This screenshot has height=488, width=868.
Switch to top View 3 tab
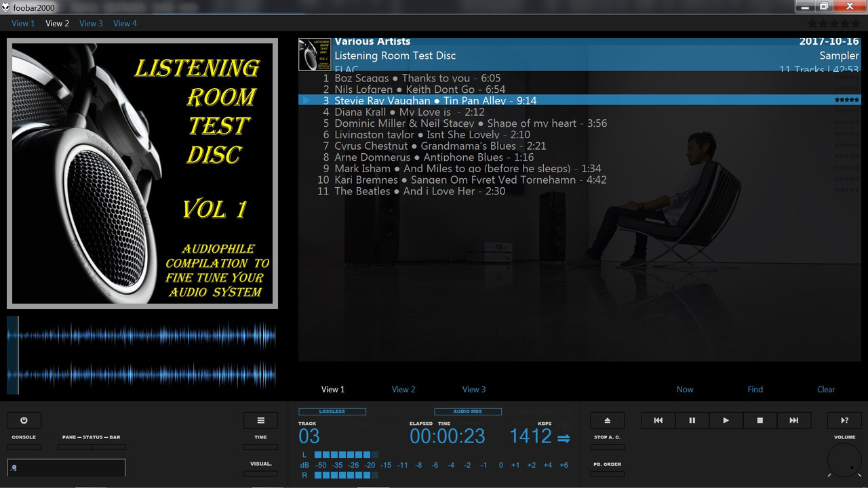click(x=91, y=24)
